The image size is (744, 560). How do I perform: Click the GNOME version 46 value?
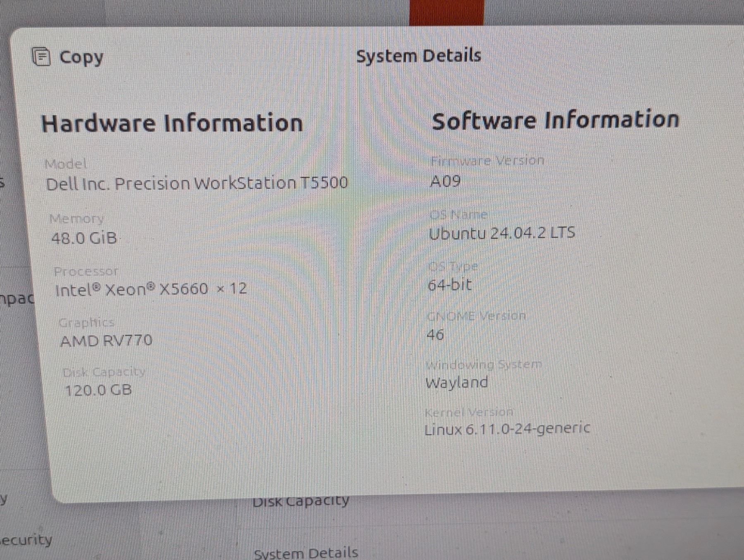point(436,334)
